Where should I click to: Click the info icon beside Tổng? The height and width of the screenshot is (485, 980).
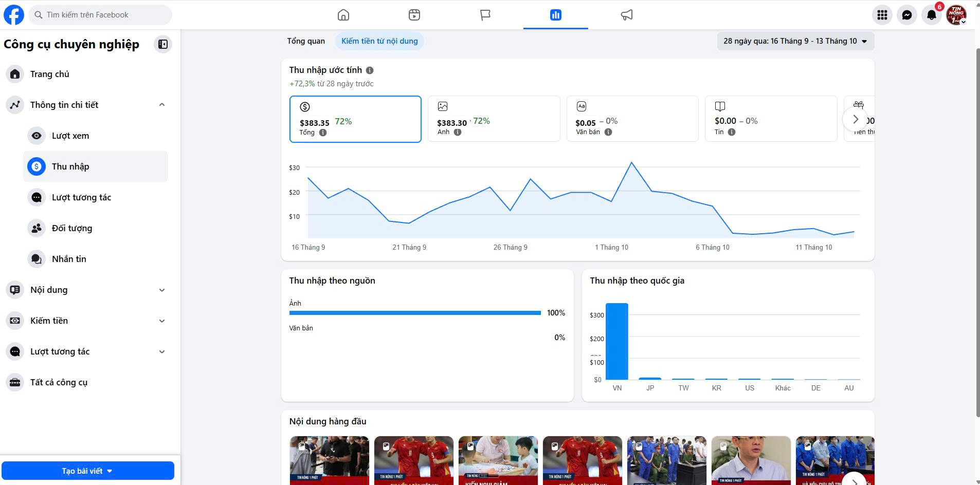323,133
